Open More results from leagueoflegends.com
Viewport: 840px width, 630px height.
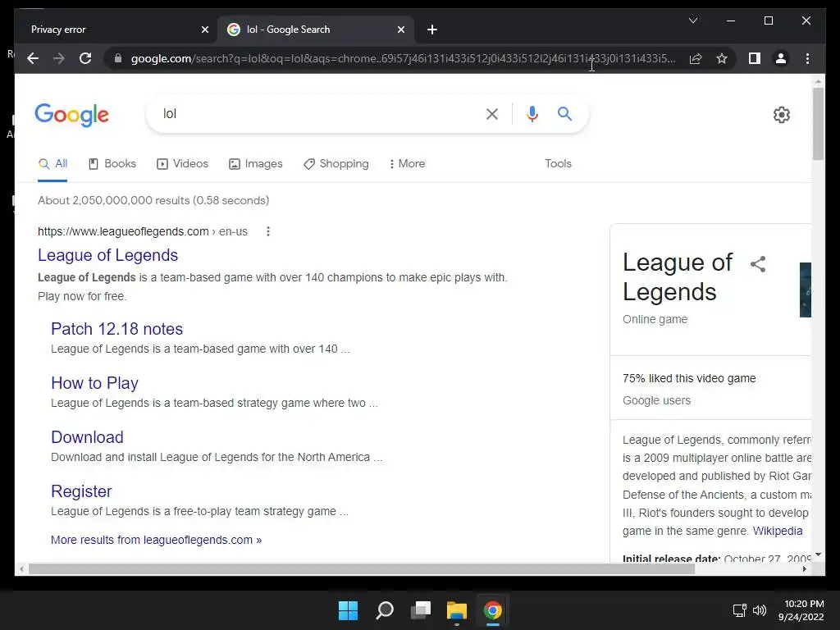click(x=157, y=540)
